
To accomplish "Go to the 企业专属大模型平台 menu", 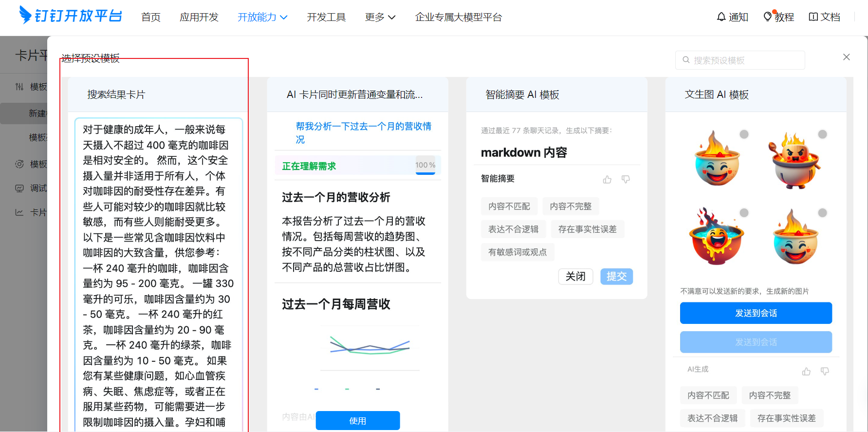I will click(x=458, y=18).
